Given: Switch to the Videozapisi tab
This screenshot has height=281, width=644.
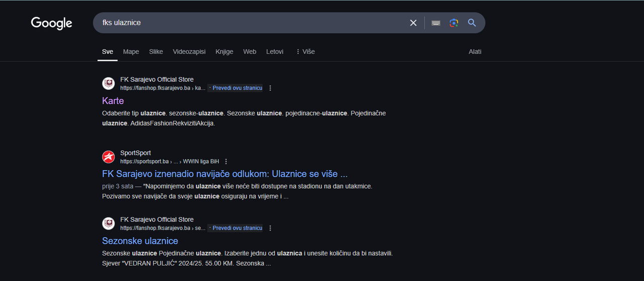Looking at the screenshot, I should pos(189,51).
